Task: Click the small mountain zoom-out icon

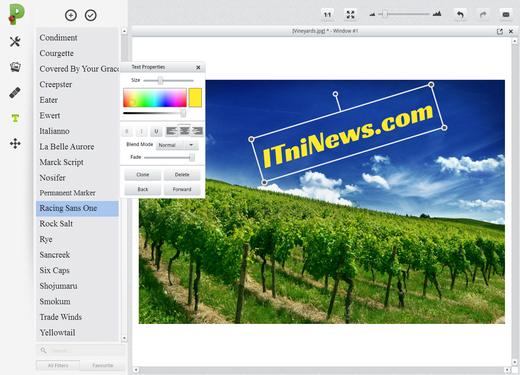Action: (x=372, y=15)
